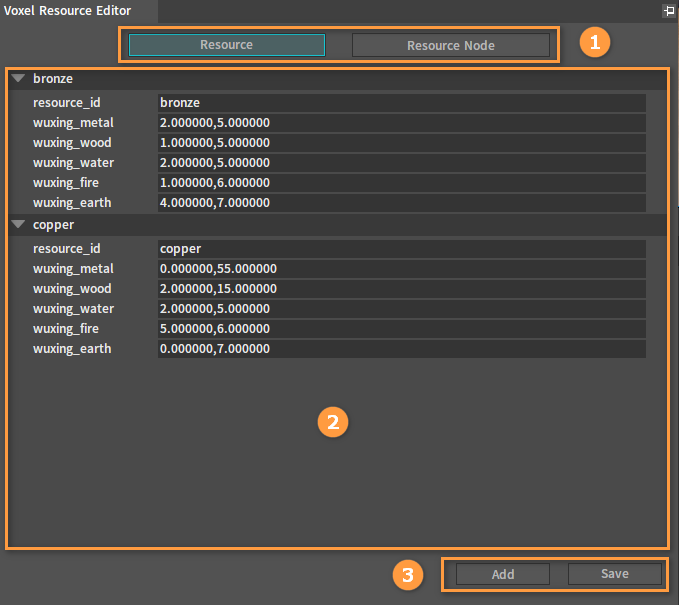Edit copper wuxing_earth value 0.000000,7.000000
Screen dimensions: 679x605
[402, 349]
